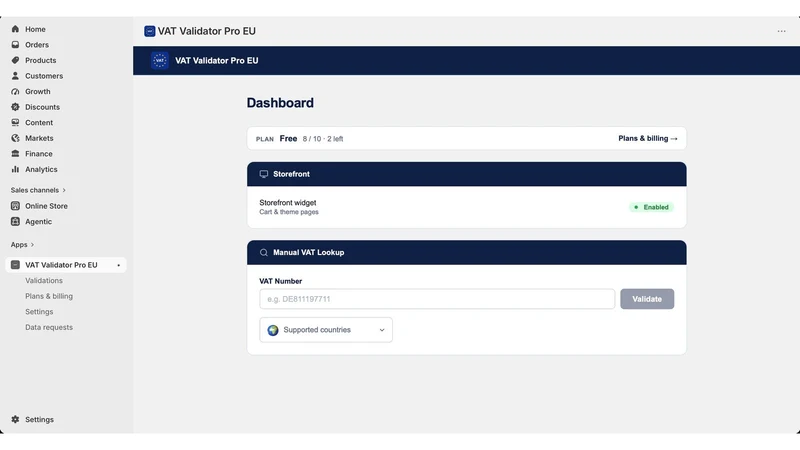800x450 pixels.
Task: Go to Orders in sidebar
Action: click(37, 45)
